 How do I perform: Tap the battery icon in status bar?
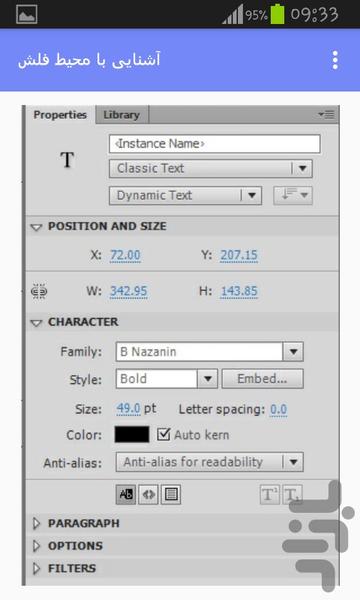pyautogui.click(x=278, y=14)
